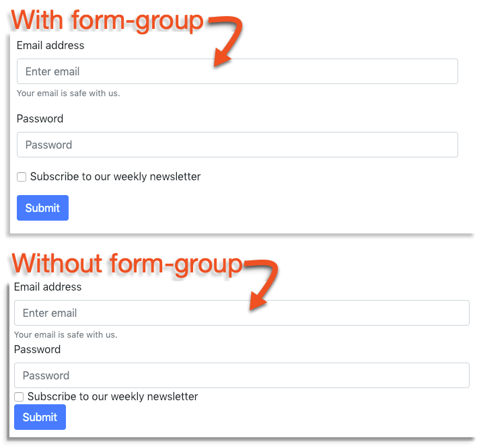Click the "Without form-group" orange heading
The image size is (477, 448).
coord(126,263)
